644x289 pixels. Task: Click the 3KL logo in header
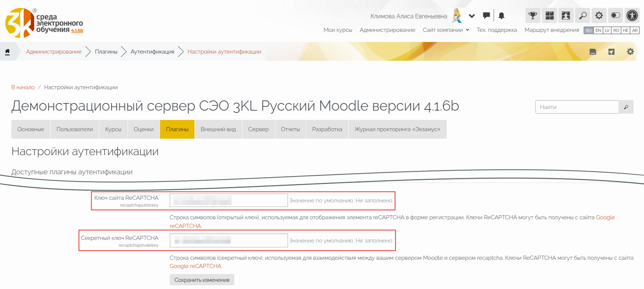tap(44, 23)
